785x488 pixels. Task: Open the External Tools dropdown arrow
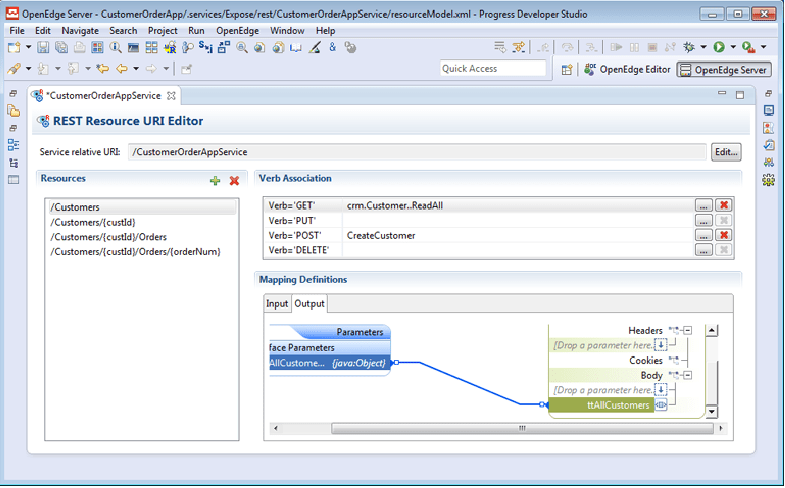tap(763, 47)
